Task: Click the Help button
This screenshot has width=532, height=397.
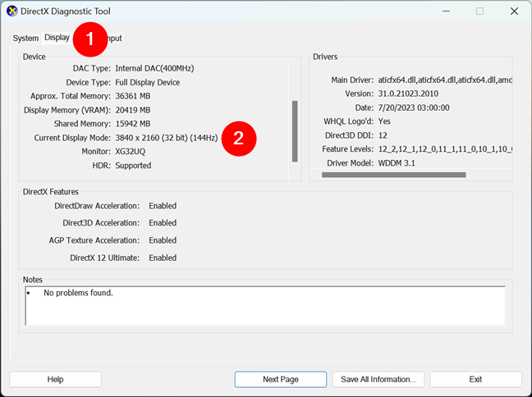Action: click(55, 380)
